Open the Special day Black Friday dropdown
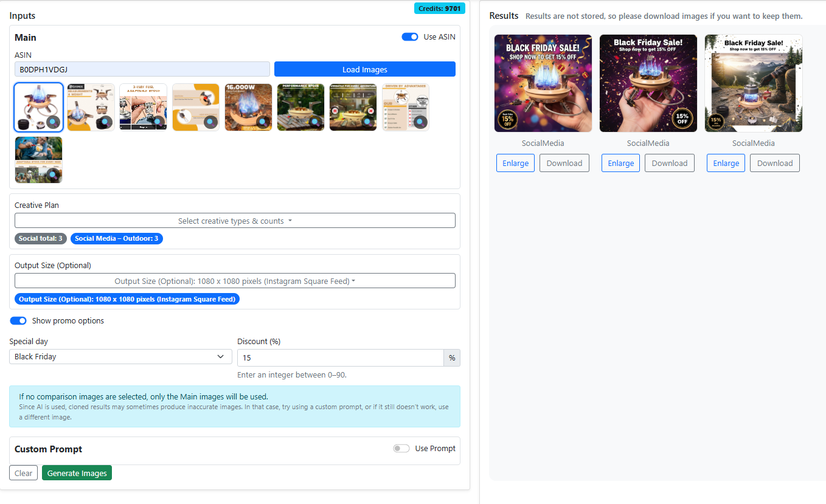Screen dimensions: 826x504 pyautogui.click(x=120, y=357)
